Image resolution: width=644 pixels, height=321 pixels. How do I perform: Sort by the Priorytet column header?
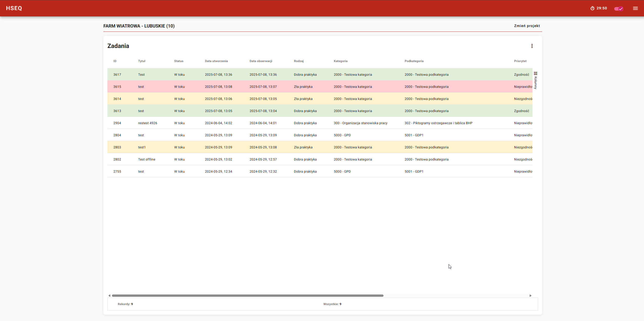520,61
